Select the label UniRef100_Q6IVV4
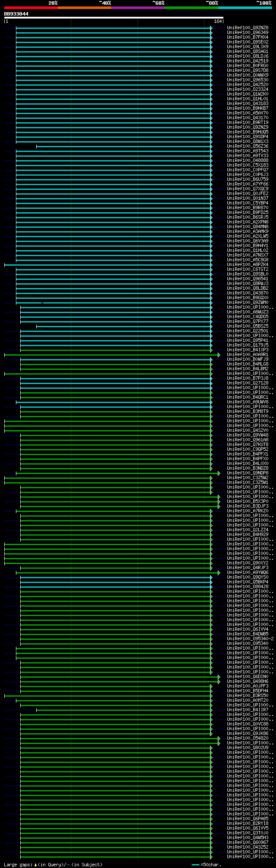Screen dimensions: 276x868 coord(248,629)
